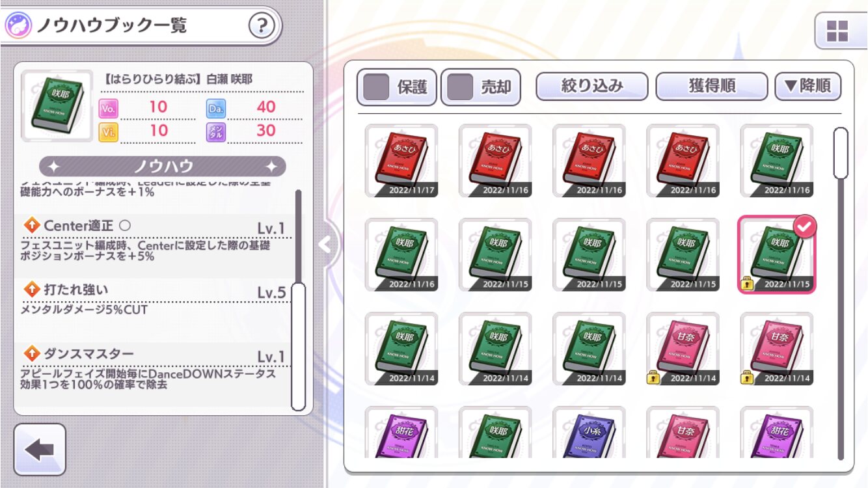Screen dimensions: 868x488
Task: Select the first locked pink 甘奈 book
Action: tap(683, 349)
